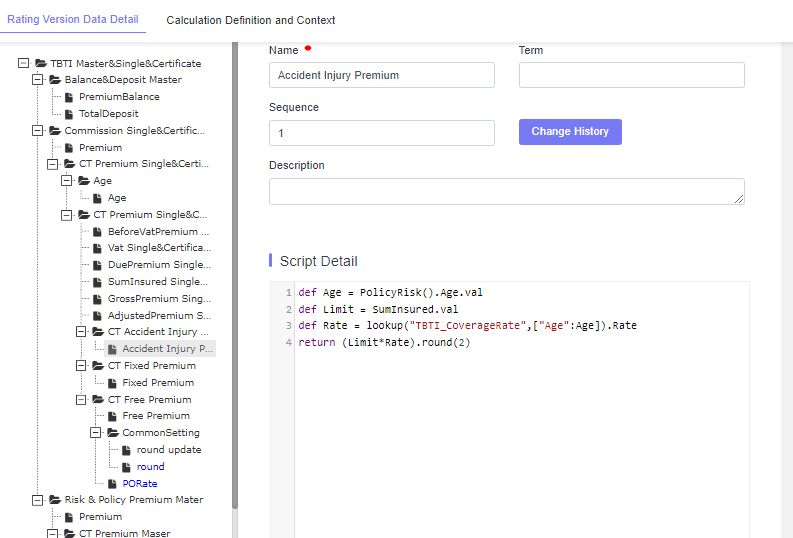Select CT Premium Maser tree node
Image resolution: width=793 pixels, height=538 pixels.
[x=125, y=533]
